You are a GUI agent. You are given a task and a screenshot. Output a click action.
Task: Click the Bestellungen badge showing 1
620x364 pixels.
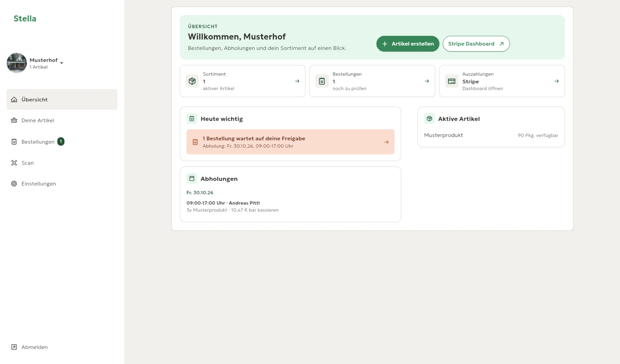coord(61,142)
